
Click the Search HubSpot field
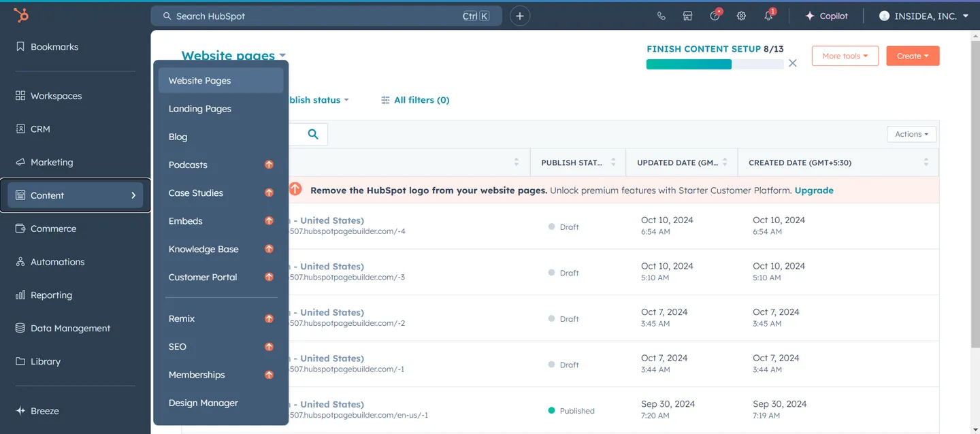[x=326, y=16]
